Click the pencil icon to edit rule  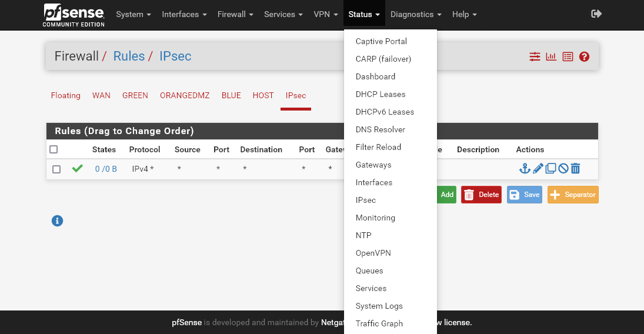click(x=538, y=168)
